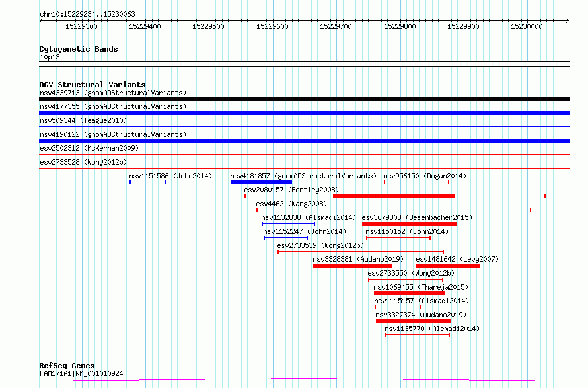Click esv2080157 (Bentley2008) label text
Screen dimensions: 588x388
click(x=291, y=190)
